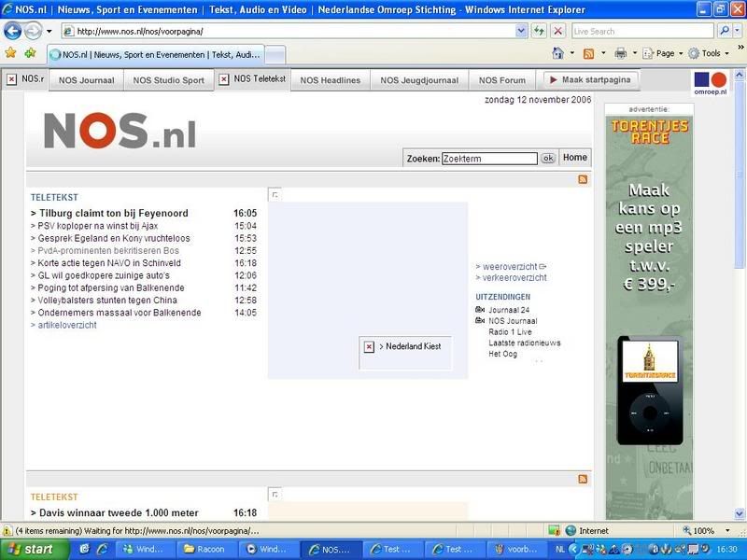Click the ok search button
Viewport: 747px width, 560px height.
click(x=548, y=159)
